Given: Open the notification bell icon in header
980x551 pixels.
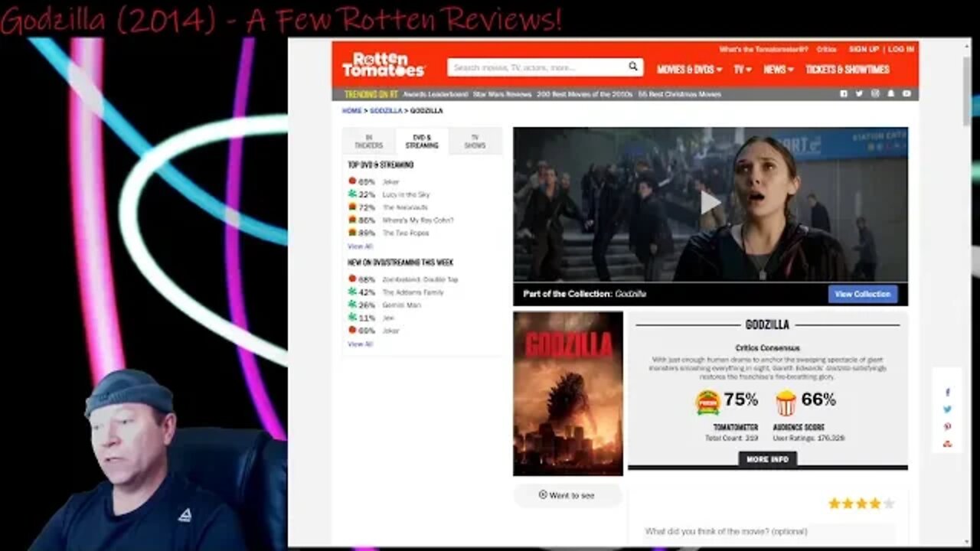Looking at the screenshot, I should [x=890, y=93].
